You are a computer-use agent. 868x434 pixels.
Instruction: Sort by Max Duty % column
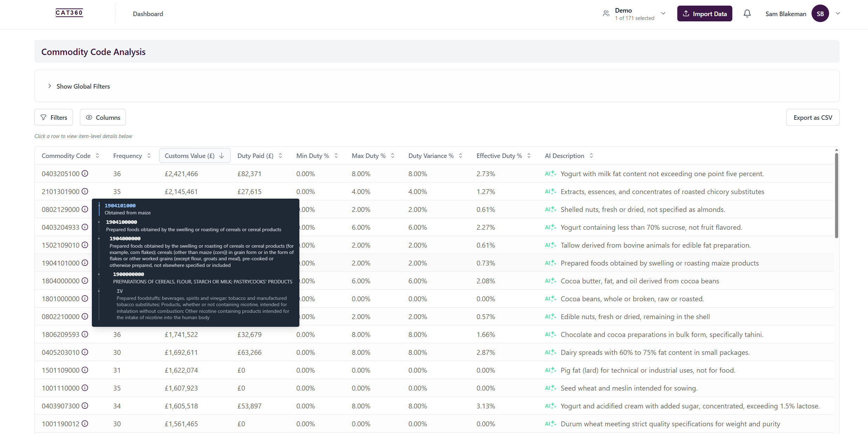pos(373,156)
